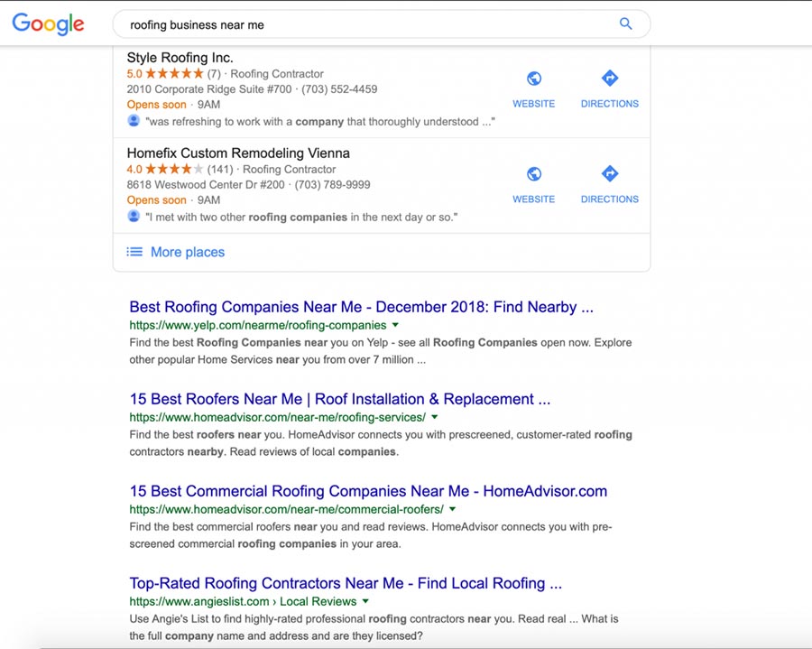Expand dropdown arrow next to angieslist.com URL
812x649 pixels.
point(365,601)
